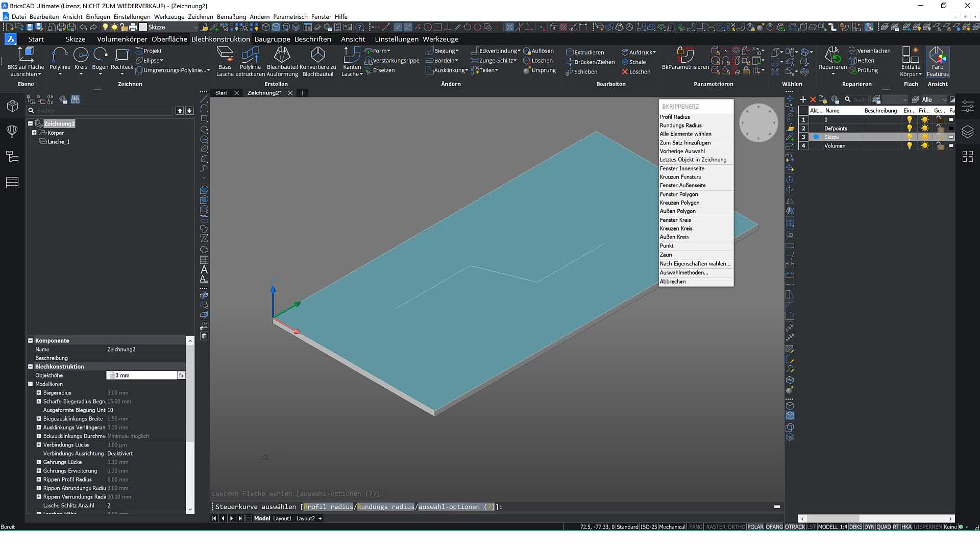This screenshot has height=551, width=980.
Task: Toggle DYN in status bar
Action: tap(869, 527)
